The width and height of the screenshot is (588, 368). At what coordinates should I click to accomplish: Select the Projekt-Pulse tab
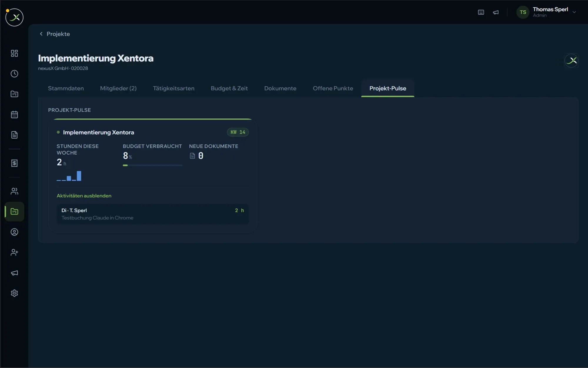[x=388, y=88]
